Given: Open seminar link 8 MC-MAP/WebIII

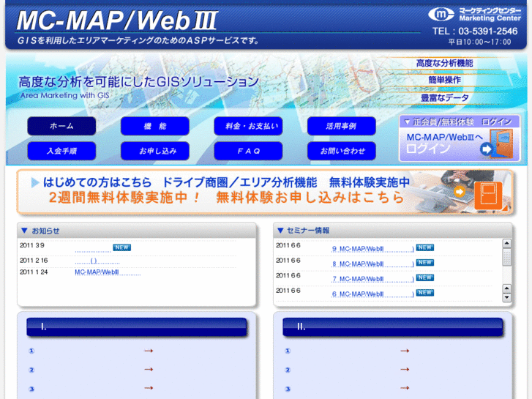Looking at the screenshot, I should point(372,264).
